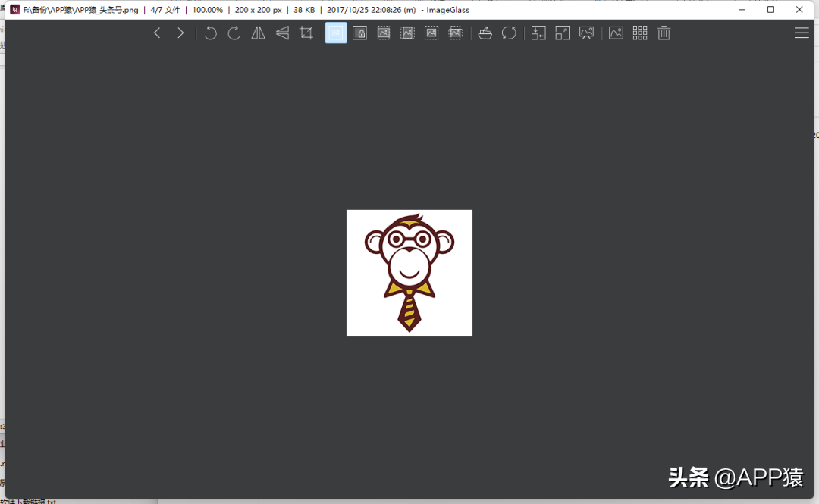Toggle the highlighted Auto zoom mode
The image size is (819, 504).
(x=336, y=33)
